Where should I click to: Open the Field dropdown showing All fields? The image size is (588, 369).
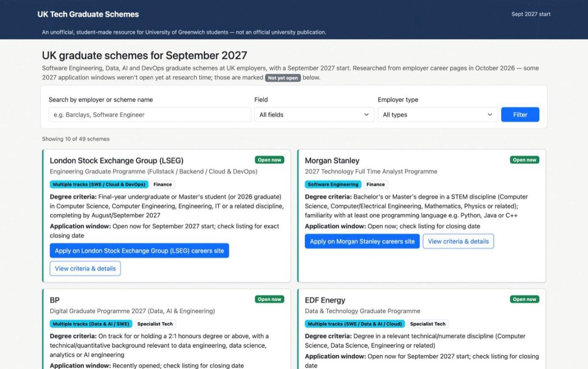coord(314,115)
